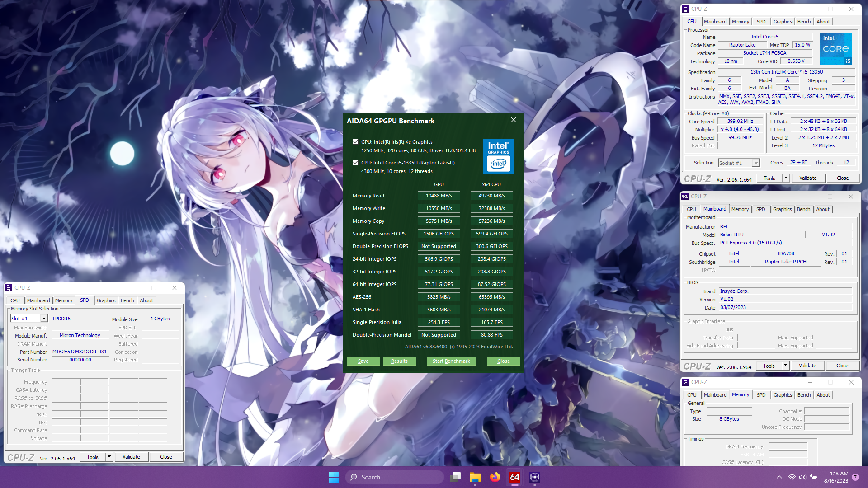Image resolution: width=868 pixels, height=488 pixels.
Task: Click the Intel Graphics logo in AIDA64
Action: click(x=498, y=156)
